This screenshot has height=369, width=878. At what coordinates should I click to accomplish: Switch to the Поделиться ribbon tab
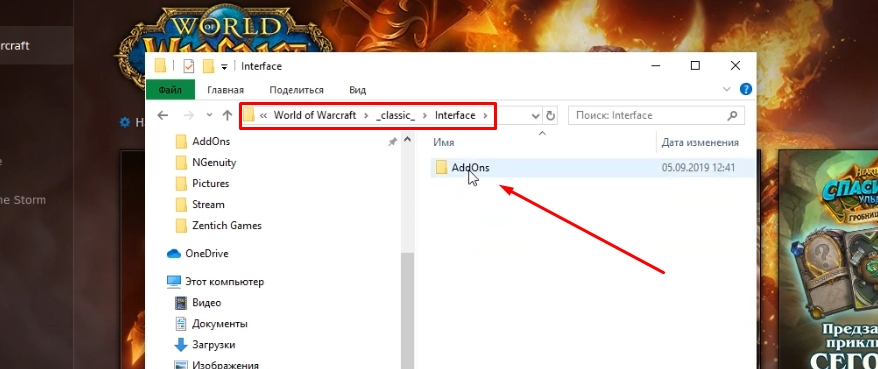(296, 90)
